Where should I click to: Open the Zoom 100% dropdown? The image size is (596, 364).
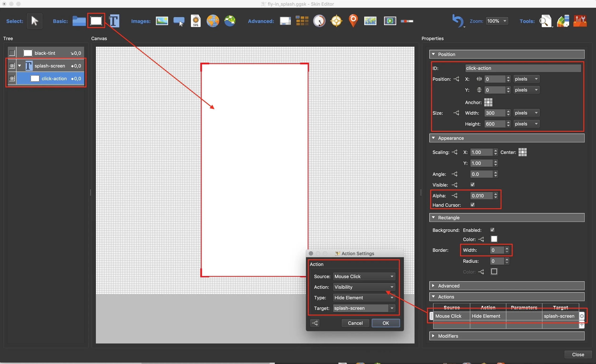tap(497, 21)
